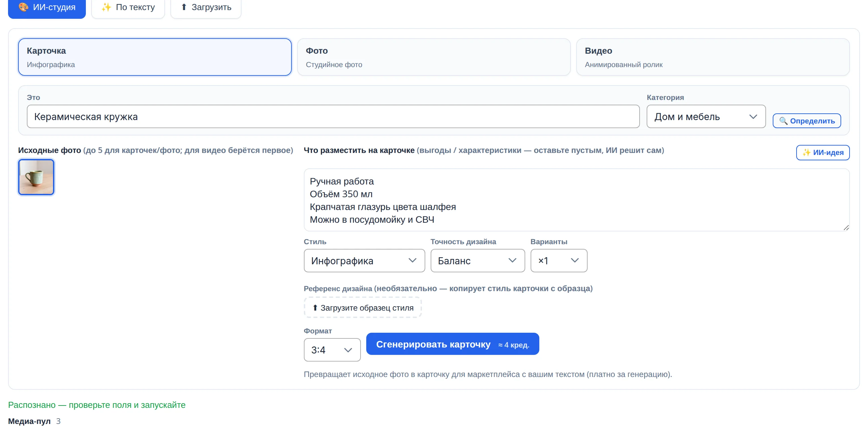
Task: Select the Карточка Инфографика mode
Action: coord(155,57)
